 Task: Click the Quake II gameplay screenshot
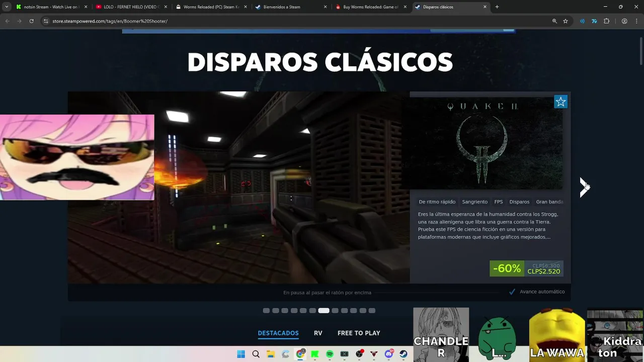click(239, 187)
